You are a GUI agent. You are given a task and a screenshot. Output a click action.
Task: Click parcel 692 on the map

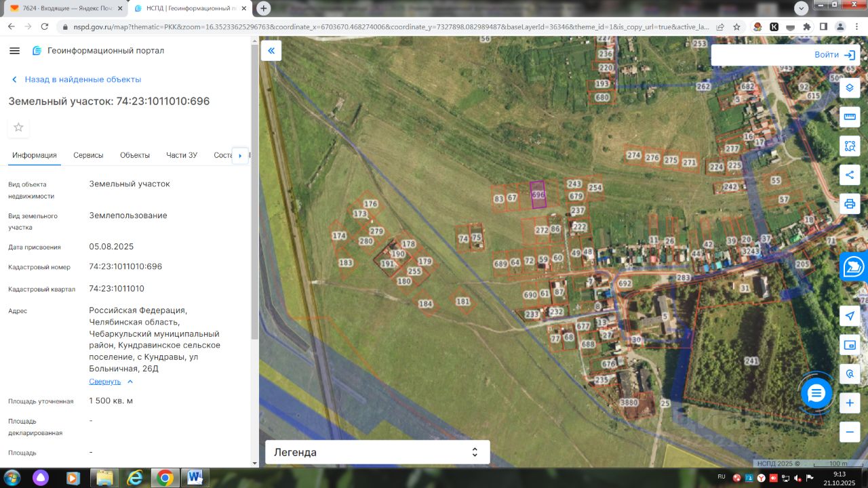[625, 283]
